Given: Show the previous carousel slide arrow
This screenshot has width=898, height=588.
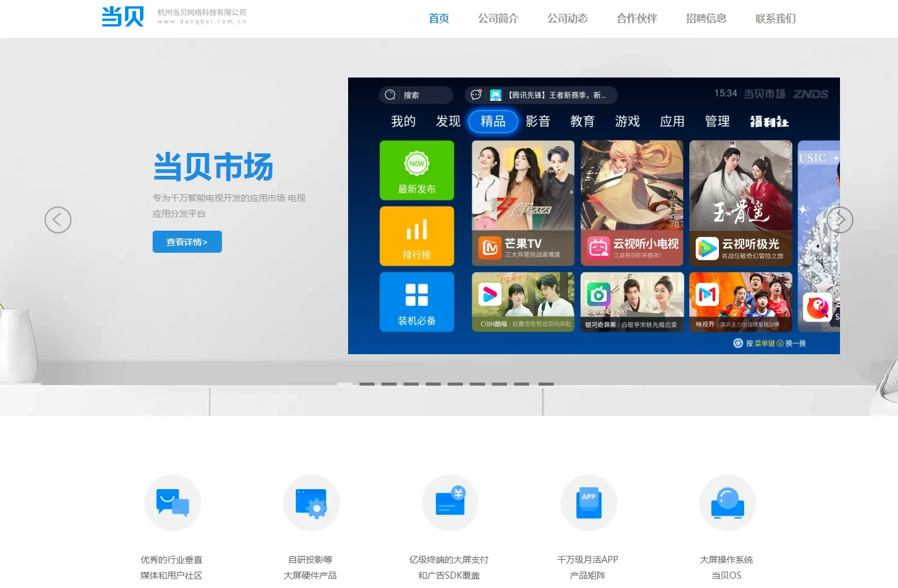Looking at the screenshot, I should [x=58, y=220].
